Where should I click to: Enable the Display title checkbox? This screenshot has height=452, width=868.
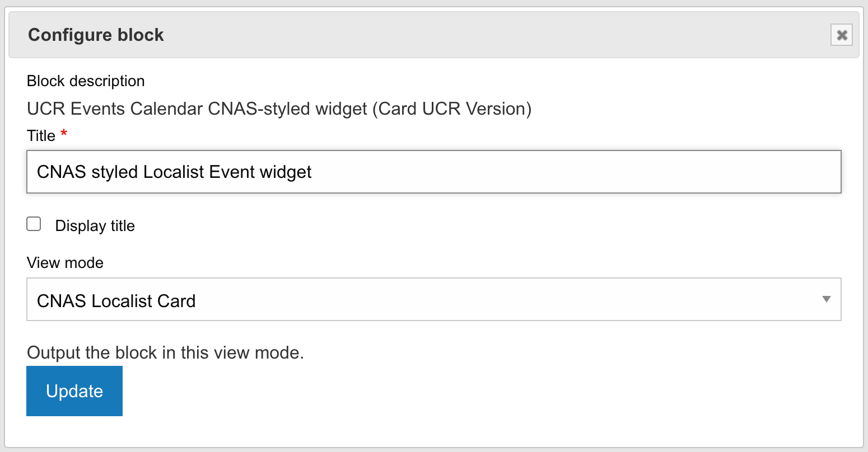pos(34,224)
